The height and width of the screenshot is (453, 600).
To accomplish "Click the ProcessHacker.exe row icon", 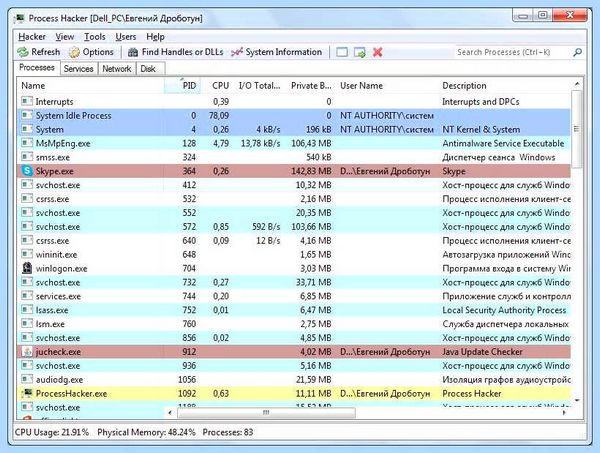I will click(27, 393).
